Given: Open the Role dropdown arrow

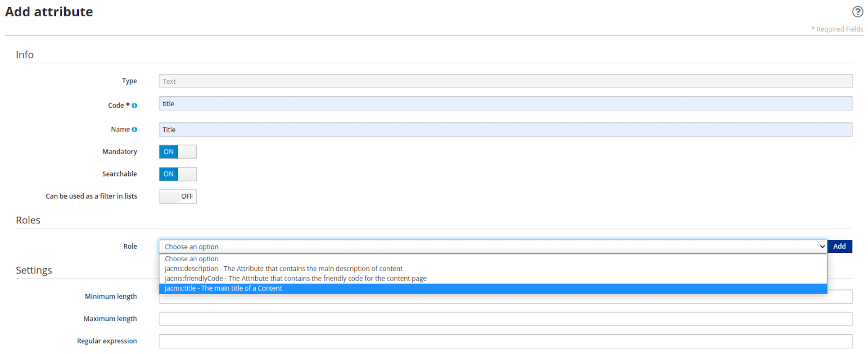Looking at the screenshot, I should point(822,247).
